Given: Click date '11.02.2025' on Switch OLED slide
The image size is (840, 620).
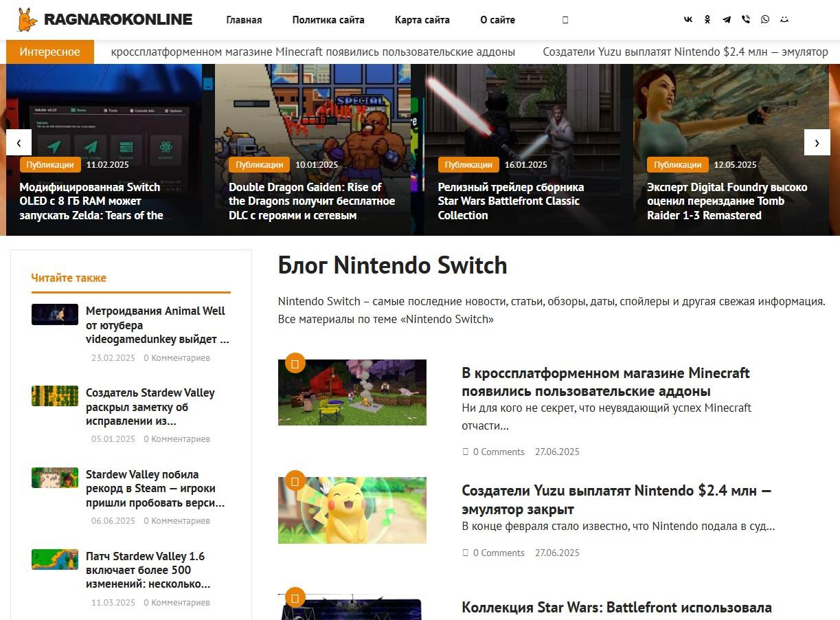Looking at the screenshot, I should point(107,164).
